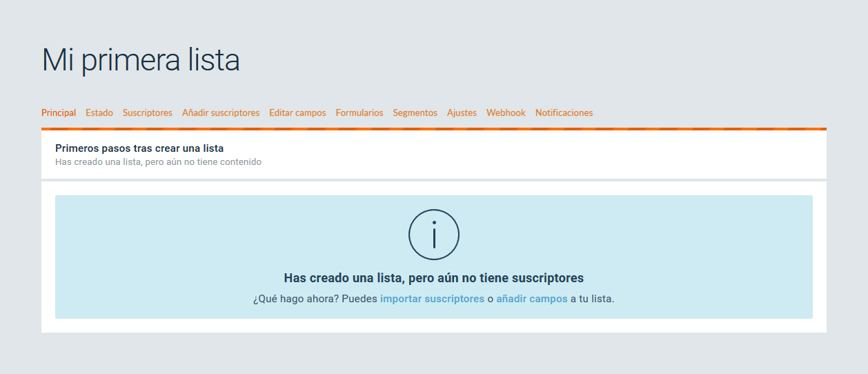Click the orange striped bar under the tabs
Viewport: 868px width, 374px height.
coord(433,129)
